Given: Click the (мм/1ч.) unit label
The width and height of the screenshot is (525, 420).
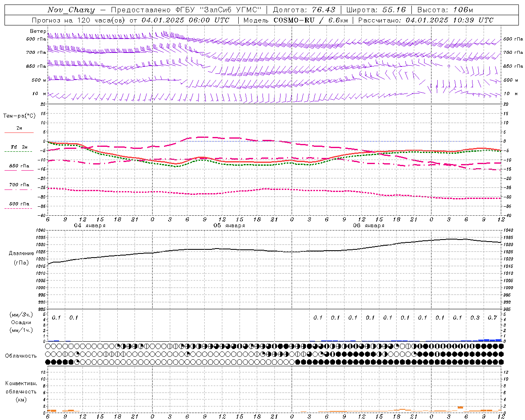Looking at the screenshot, I should click(x=21, y=330).
